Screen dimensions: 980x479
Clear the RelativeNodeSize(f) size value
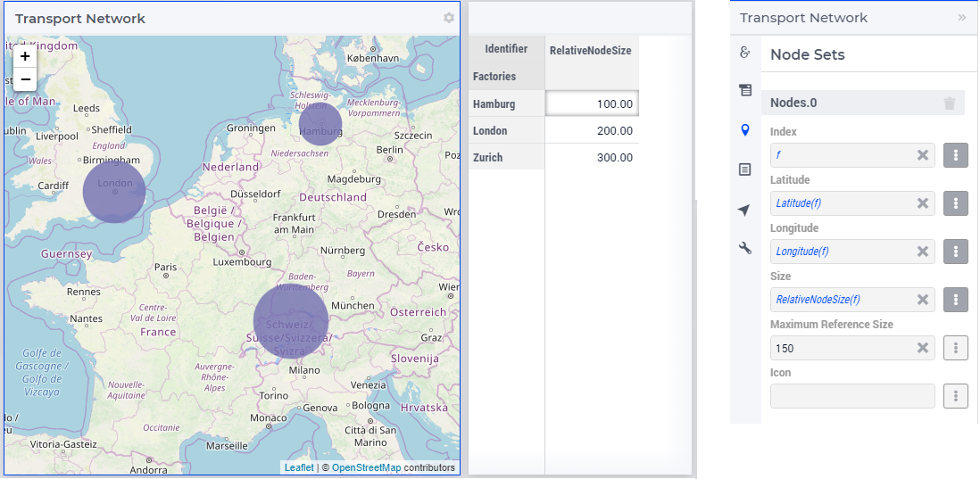pyautogui.click(x=923, y=300)
